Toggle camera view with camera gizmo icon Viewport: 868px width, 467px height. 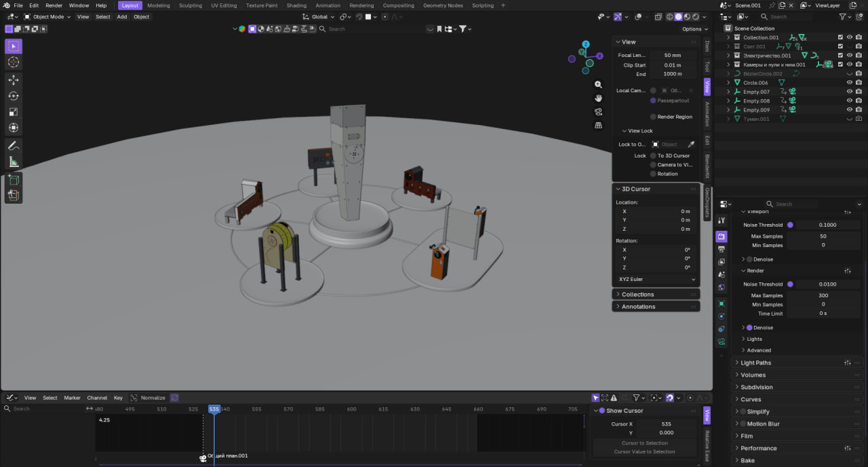[598, 112]
